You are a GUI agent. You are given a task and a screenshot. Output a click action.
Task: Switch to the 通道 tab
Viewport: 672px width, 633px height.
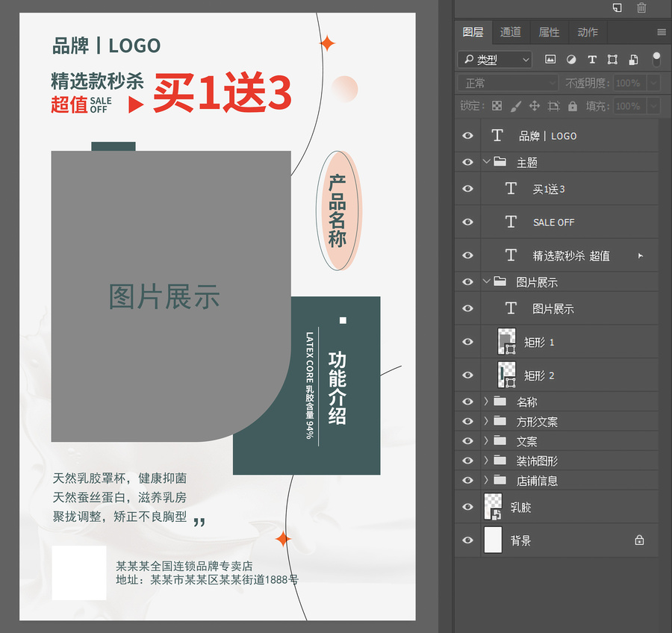click(511, 32)
